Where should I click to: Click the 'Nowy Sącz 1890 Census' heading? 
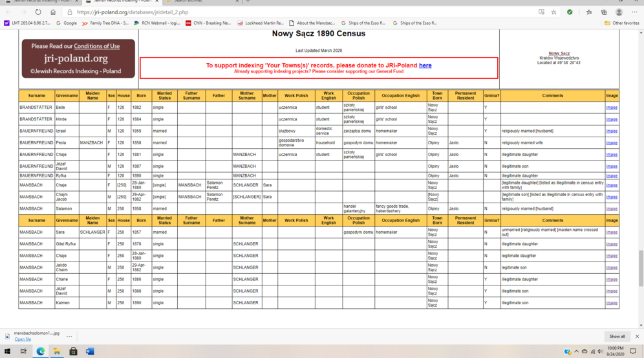pyautogui.click(x=318, y=34)
